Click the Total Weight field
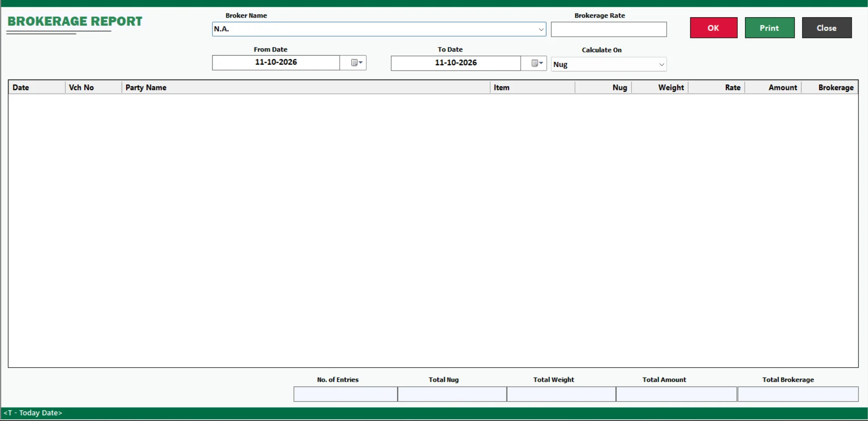 [x=561, y=394]
